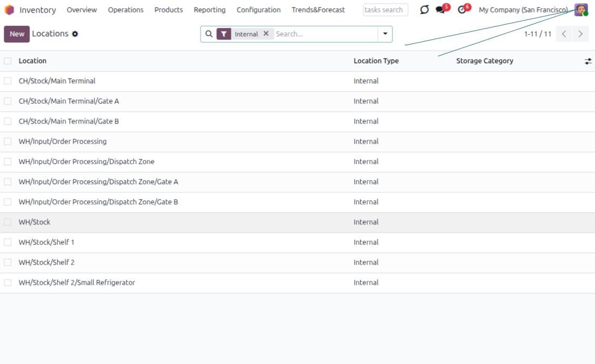
Task: Open the column options adjust icon
Action: [x=588, y=62]
